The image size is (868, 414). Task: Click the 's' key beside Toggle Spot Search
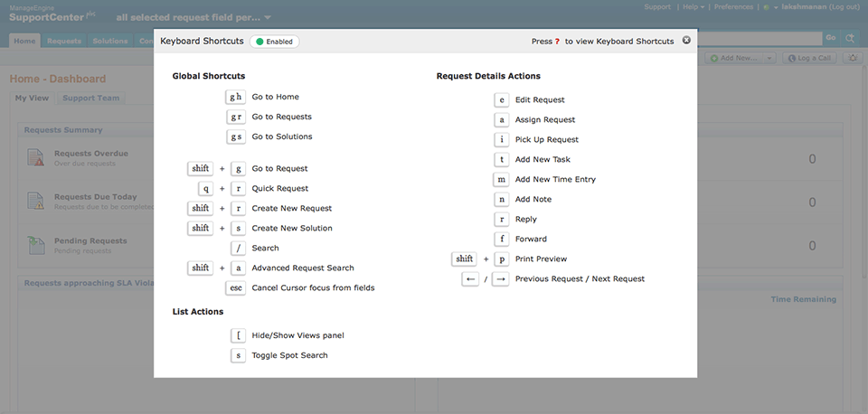tap(238, 355)
